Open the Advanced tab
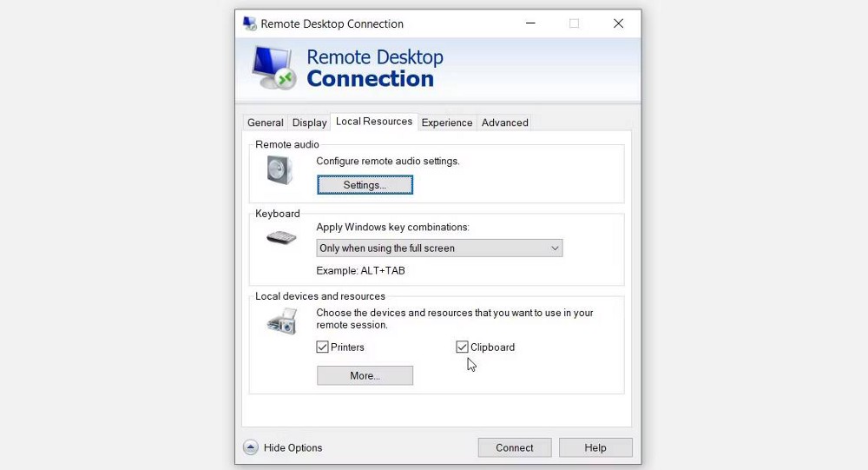 505,122
